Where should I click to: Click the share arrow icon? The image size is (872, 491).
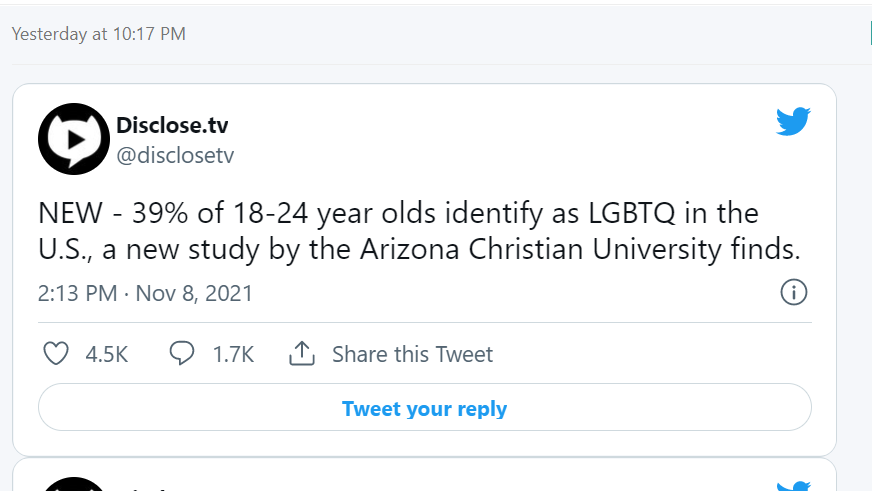coord(302,353)
